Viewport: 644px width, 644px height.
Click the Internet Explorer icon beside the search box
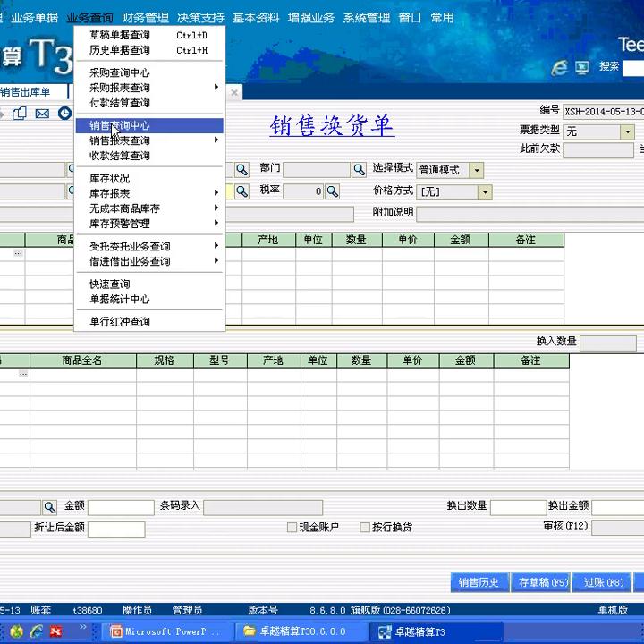coord(559,67)
